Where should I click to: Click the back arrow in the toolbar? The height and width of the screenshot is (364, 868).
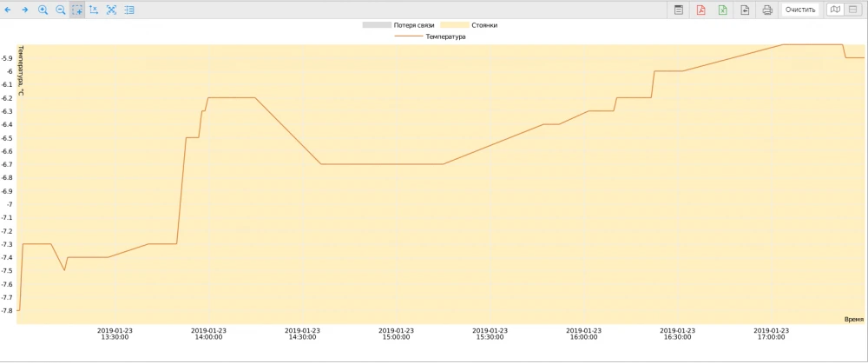[x=9, y=10]
